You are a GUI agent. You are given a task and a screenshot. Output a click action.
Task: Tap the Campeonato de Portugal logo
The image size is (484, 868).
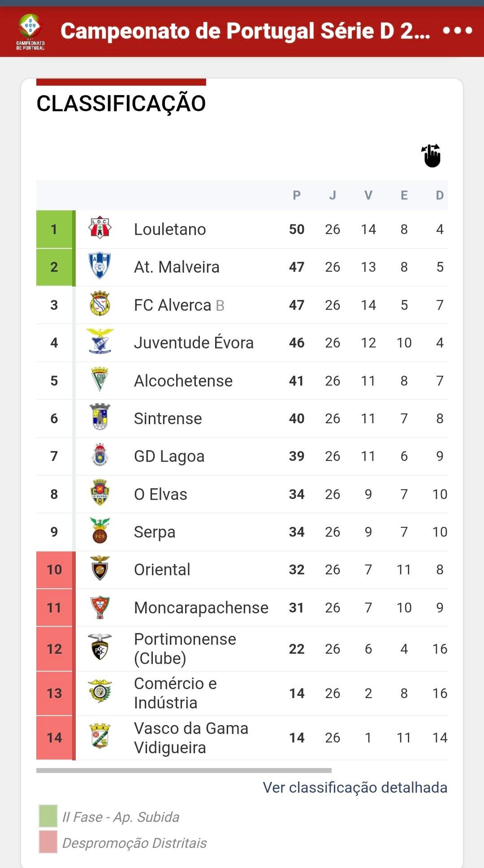(30, 31)
